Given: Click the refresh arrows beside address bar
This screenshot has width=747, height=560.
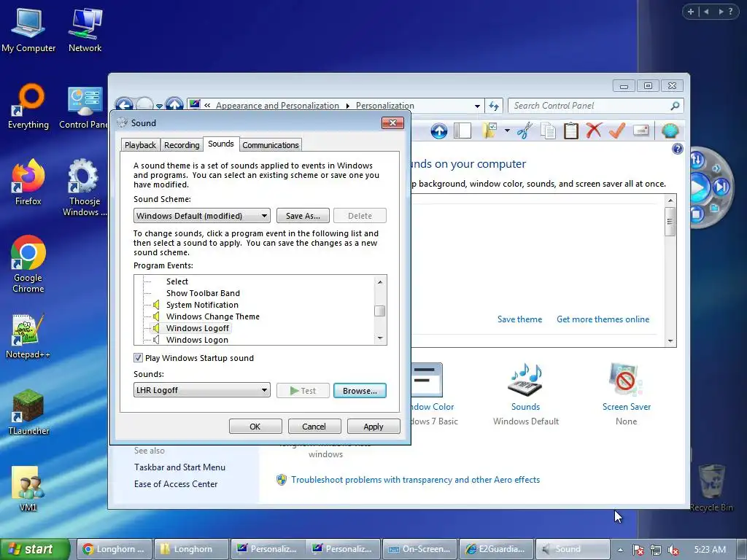Looking at the screenshot, I should coord(494,106).
